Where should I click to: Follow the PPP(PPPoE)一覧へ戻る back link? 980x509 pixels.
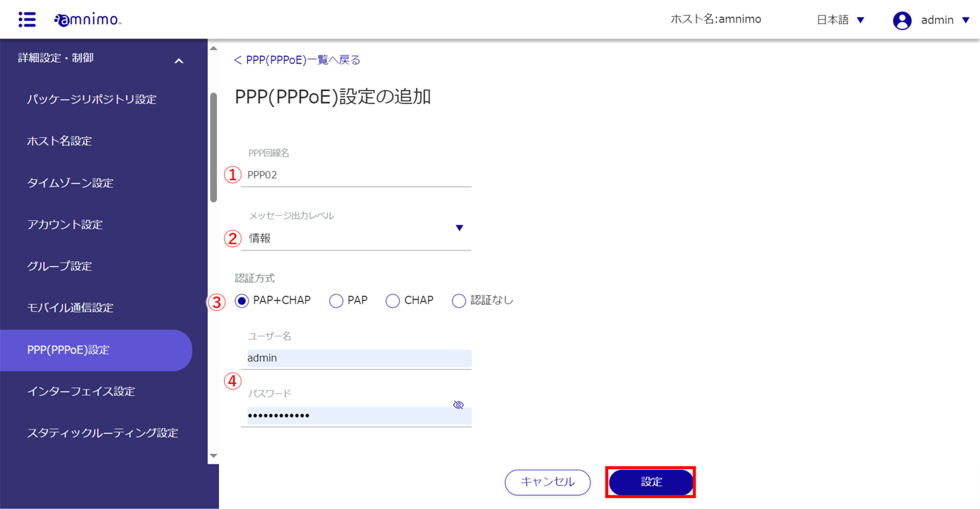click(297, 59)
